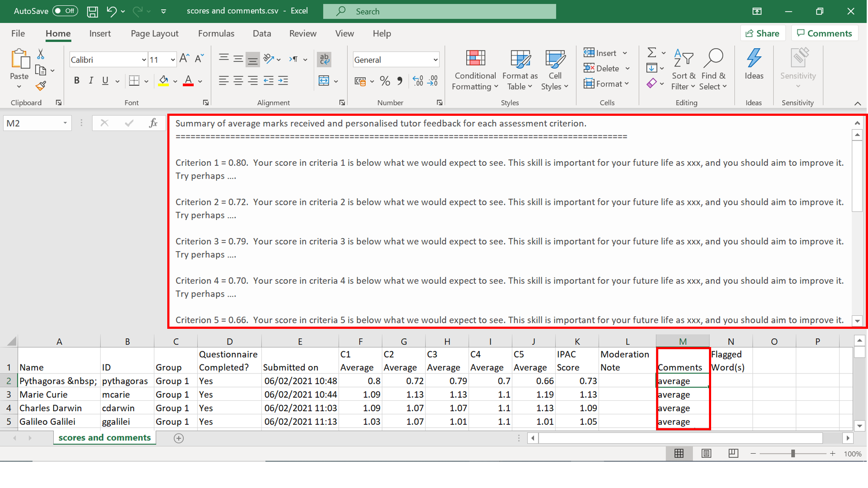Toggle Center horizontal alignment
868x488 pixels.
coord(238,81)
